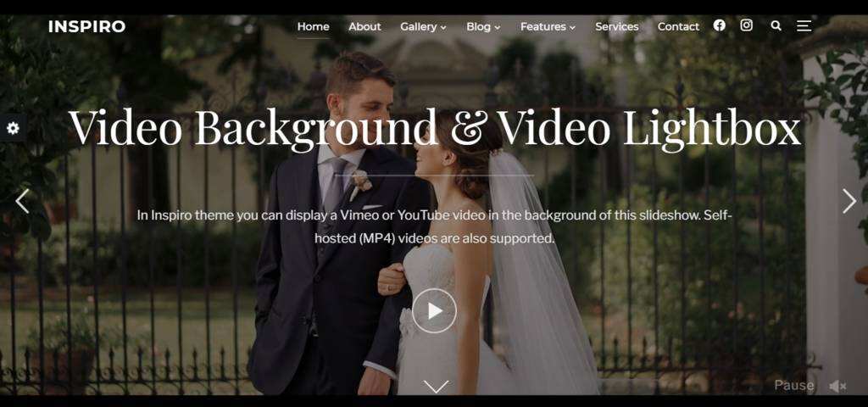
Task: Expand the Blog dropdown menu
Action: click(x=483, y=26)
